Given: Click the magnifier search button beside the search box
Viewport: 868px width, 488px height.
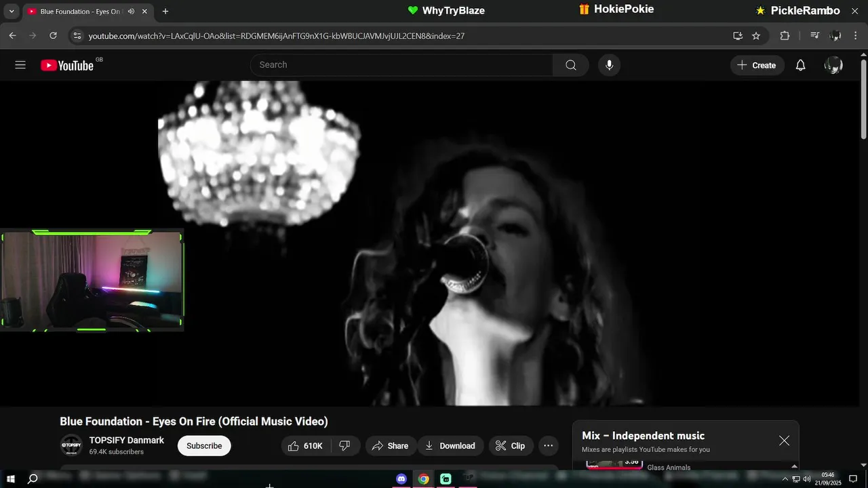Looking at the screenshot, I should (571, 65).
